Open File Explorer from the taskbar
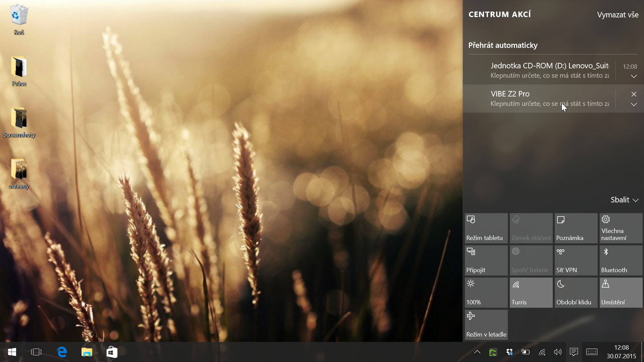 click(x=87, y=352)
